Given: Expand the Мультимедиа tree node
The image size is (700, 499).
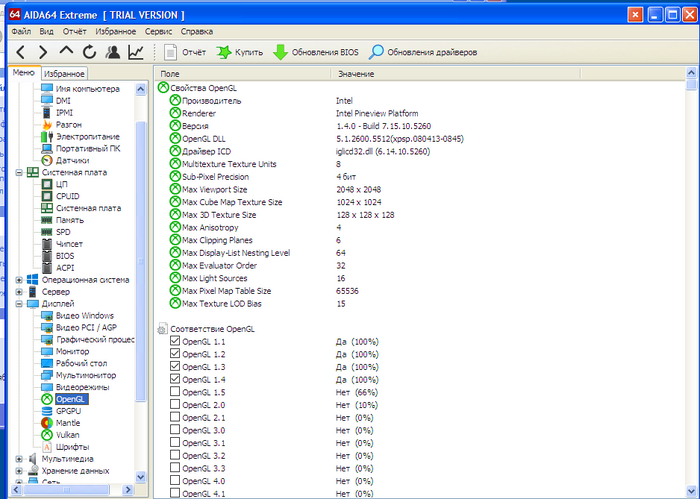Looking at the screenshot, I should coord(19,459).
